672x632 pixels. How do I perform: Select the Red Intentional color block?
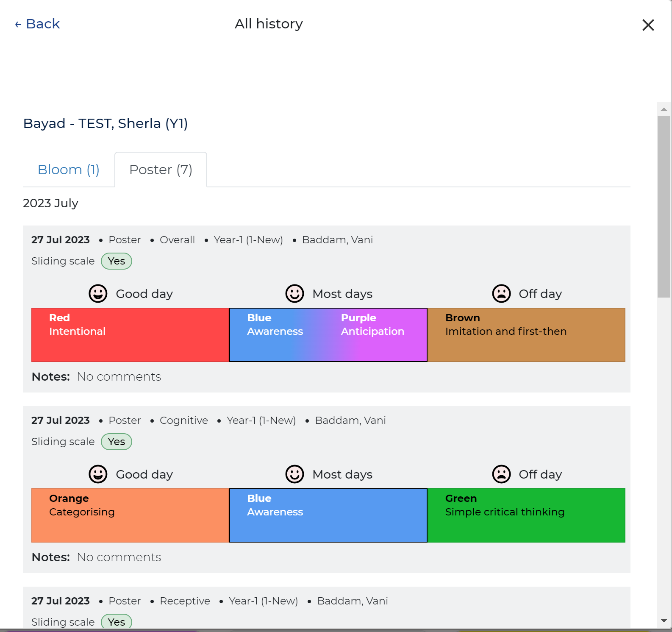point(131,335)
